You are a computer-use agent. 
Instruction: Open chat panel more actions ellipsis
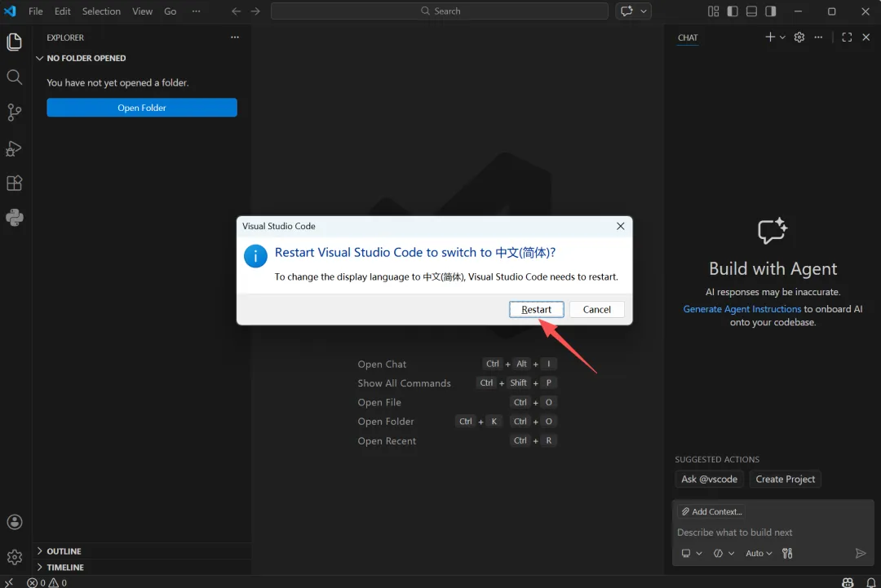pos(818,37)
